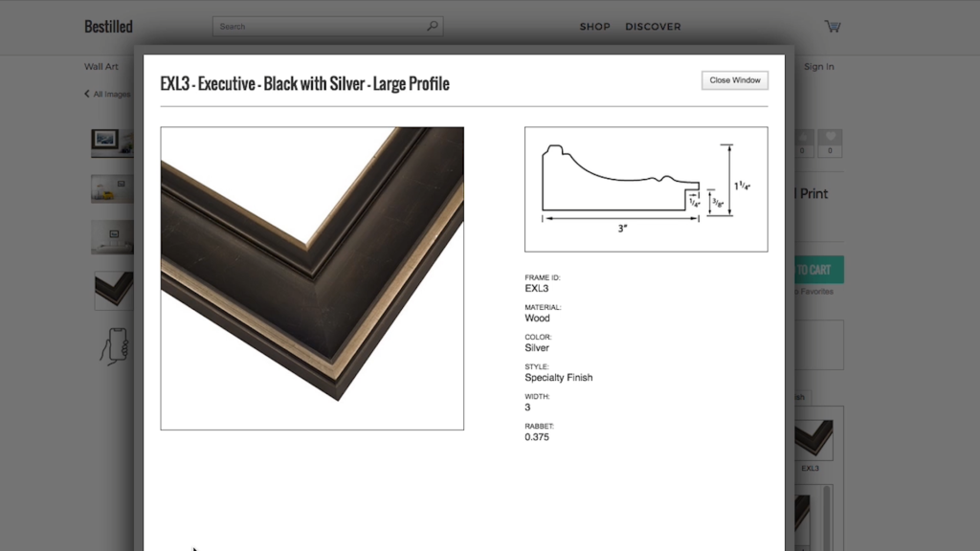Select the second room preview thumbnail
Image resolution: width=980 pixels, height=551 pixels.
[111, 188]
